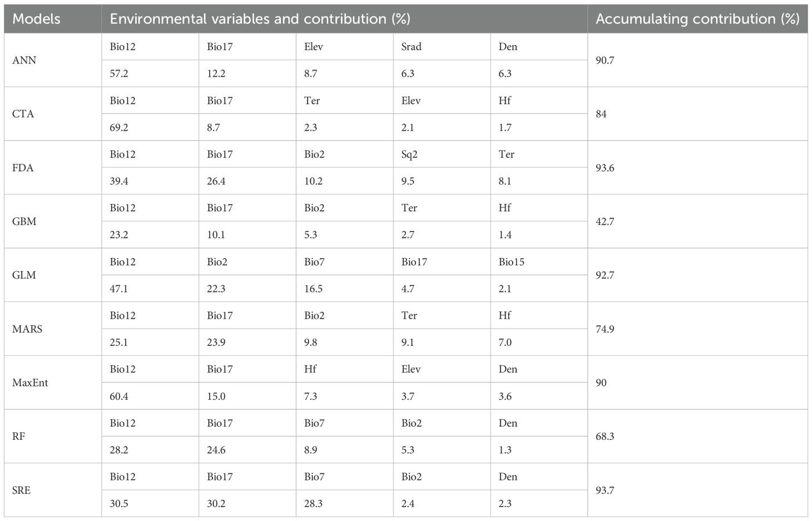Click the 93.7 accumulating value for SRE

tap(605, 490)
